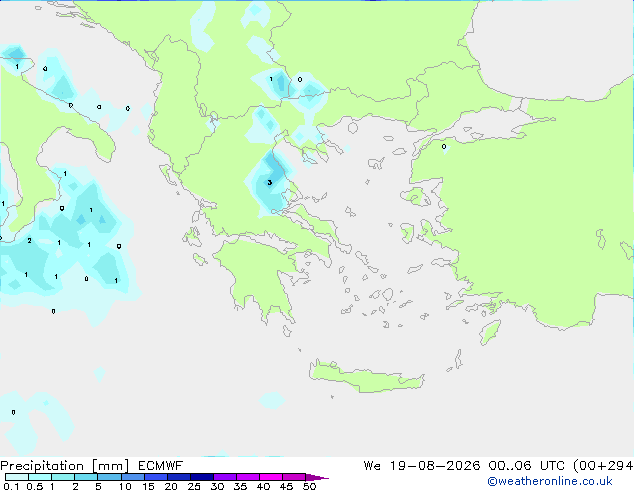Click legend tick label '0.1'

[x=11, y=486]
